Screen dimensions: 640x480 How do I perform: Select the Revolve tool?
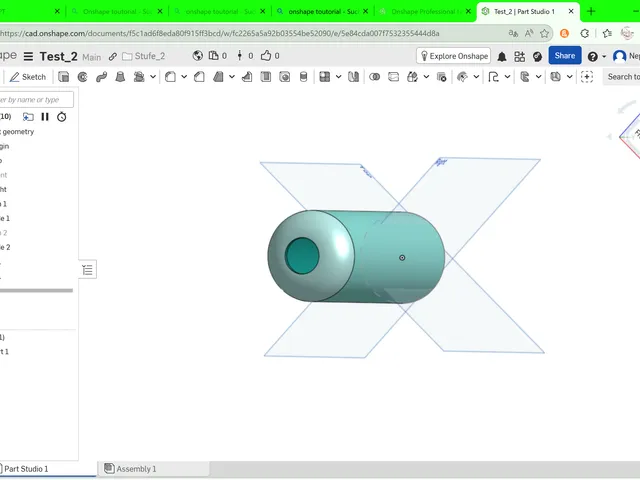pos(82,77)
